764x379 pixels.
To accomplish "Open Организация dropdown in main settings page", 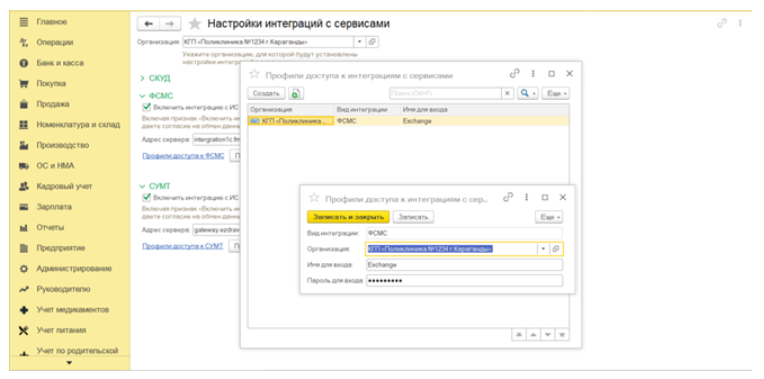I will 360,42.
